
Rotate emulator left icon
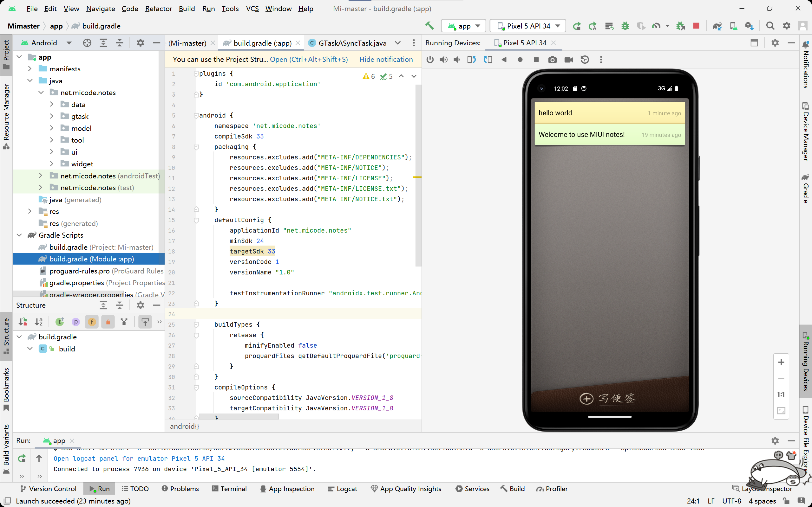tap(471, 60)
